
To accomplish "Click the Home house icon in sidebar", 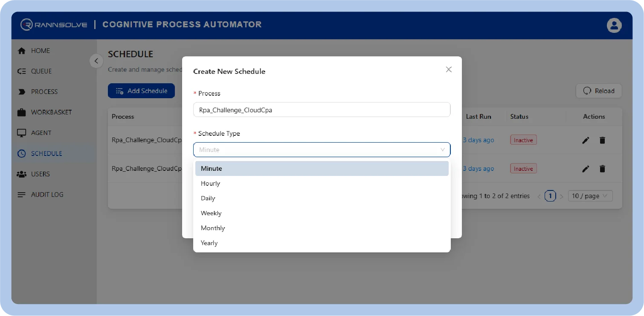I will (21, 50).
